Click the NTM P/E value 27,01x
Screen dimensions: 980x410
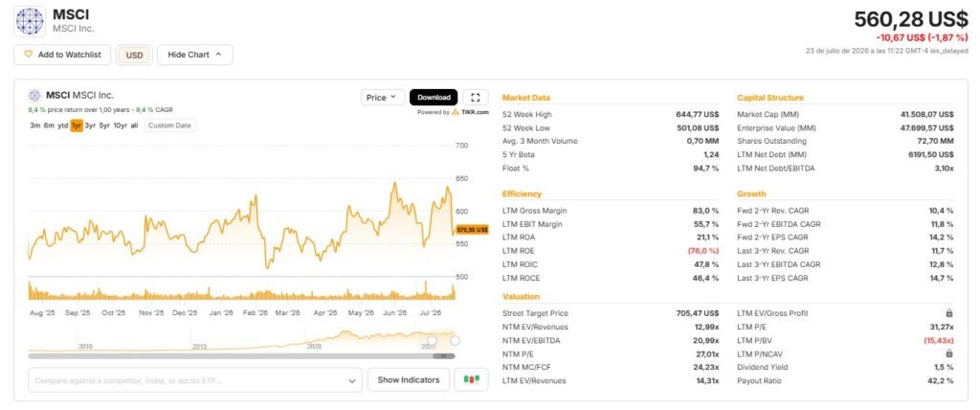(705, 353)
